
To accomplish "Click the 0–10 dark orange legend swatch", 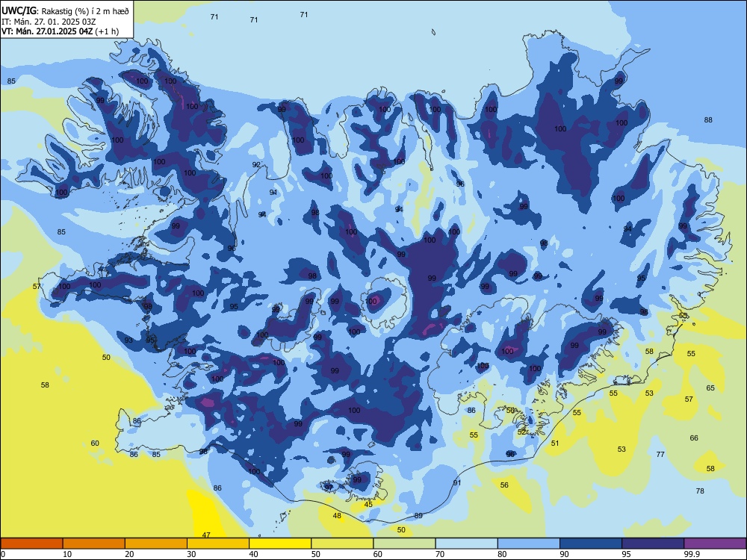I will (32, 544).
